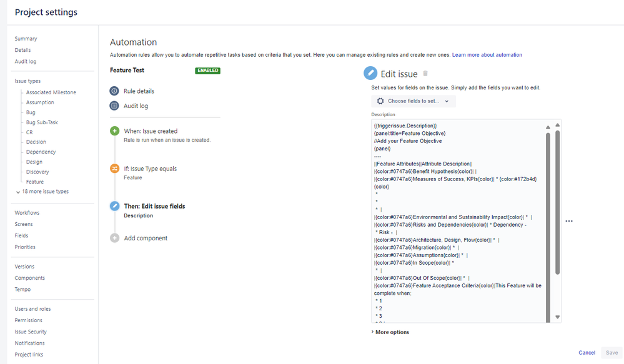Open the Project links settings
The height and width of the screenshot is (364, 624).
pos(29,355)
